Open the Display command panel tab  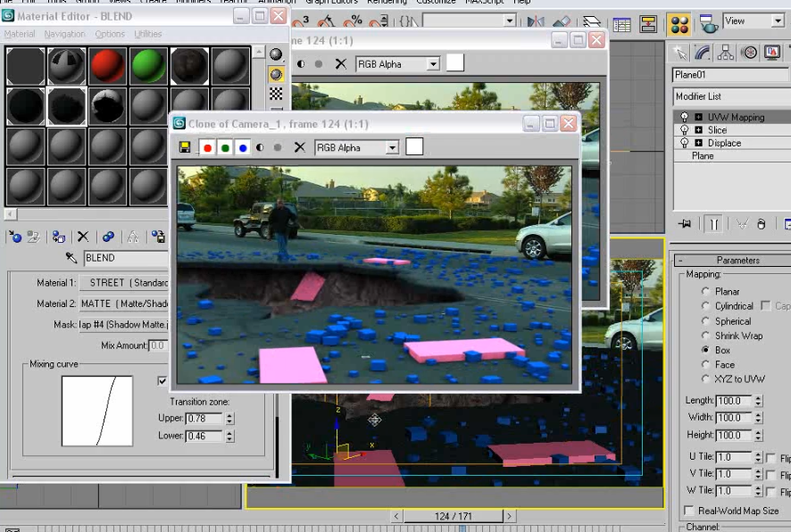772,53
